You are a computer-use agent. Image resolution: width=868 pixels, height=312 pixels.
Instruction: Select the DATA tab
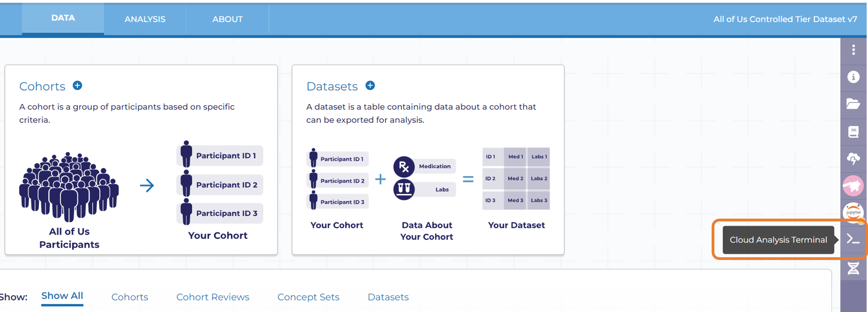click(63, 18)
